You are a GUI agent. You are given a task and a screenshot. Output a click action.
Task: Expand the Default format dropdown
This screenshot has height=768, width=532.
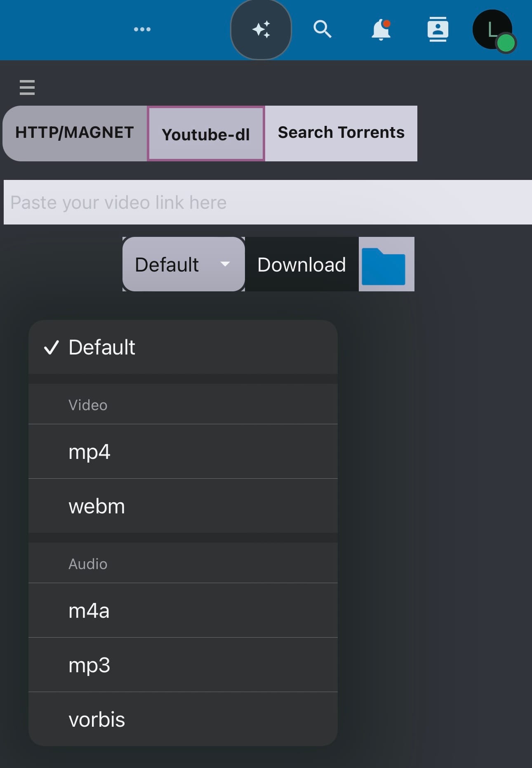184,265
